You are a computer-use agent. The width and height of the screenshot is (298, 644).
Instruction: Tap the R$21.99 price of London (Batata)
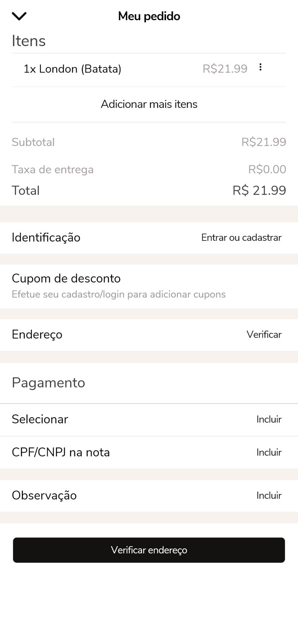coord(225,68)
